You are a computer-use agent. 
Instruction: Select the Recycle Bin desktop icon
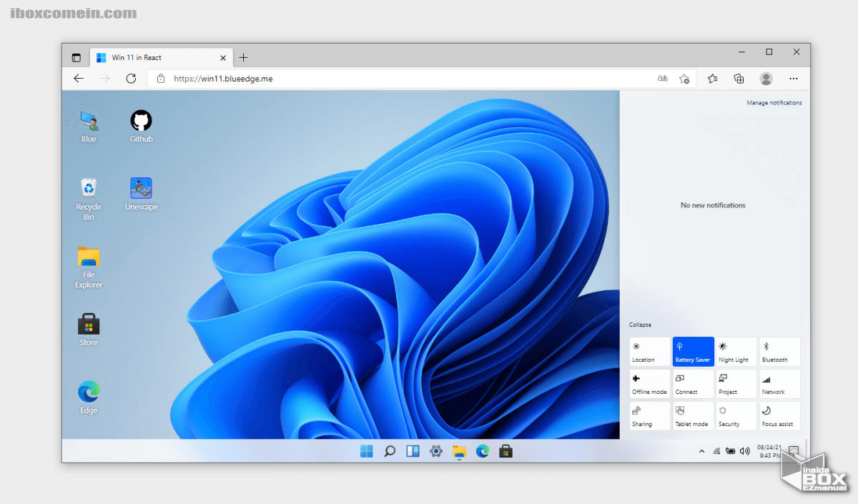89,189
